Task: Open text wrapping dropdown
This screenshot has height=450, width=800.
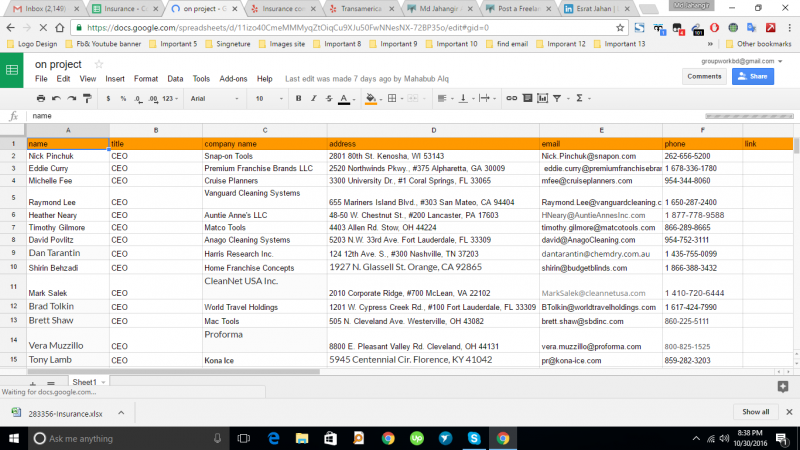Action: pyautogui.click(x=488, y=98)
